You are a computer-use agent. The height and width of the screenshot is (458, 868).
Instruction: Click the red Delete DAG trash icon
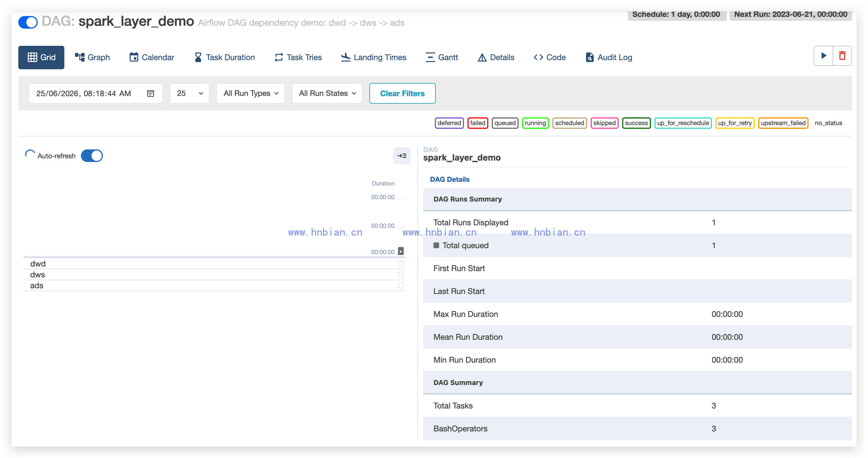coord(842,56)
